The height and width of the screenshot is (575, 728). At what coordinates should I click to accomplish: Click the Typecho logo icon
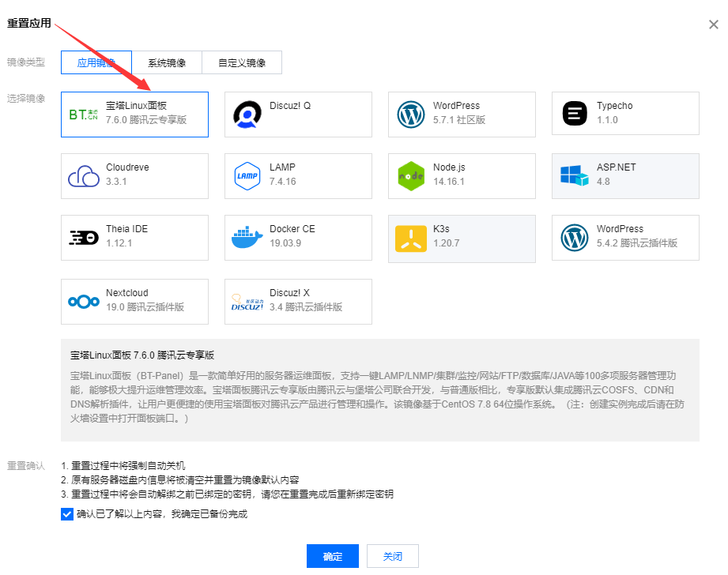coord(575,113)
